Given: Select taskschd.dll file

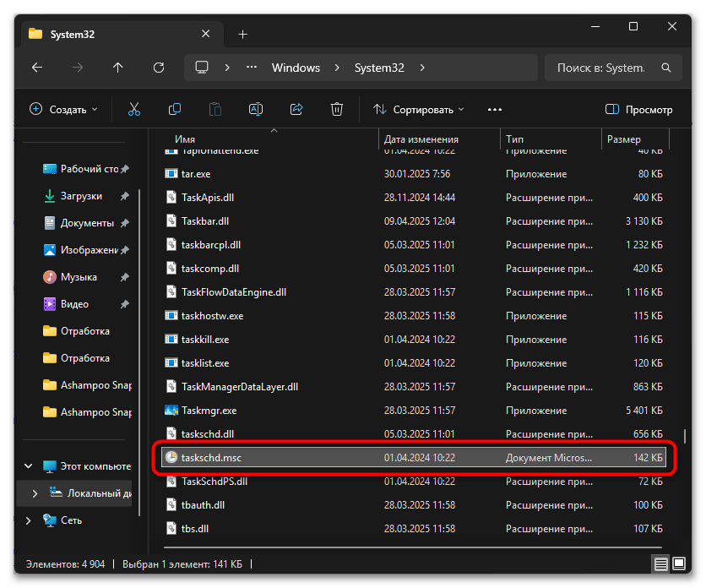Looking at the screenshot, I should point(414,434).
